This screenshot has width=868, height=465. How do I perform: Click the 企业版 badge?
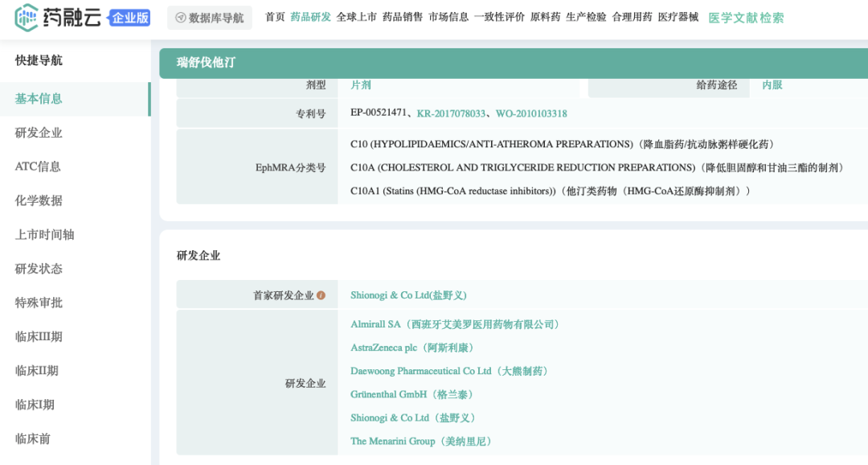[130, 18]
